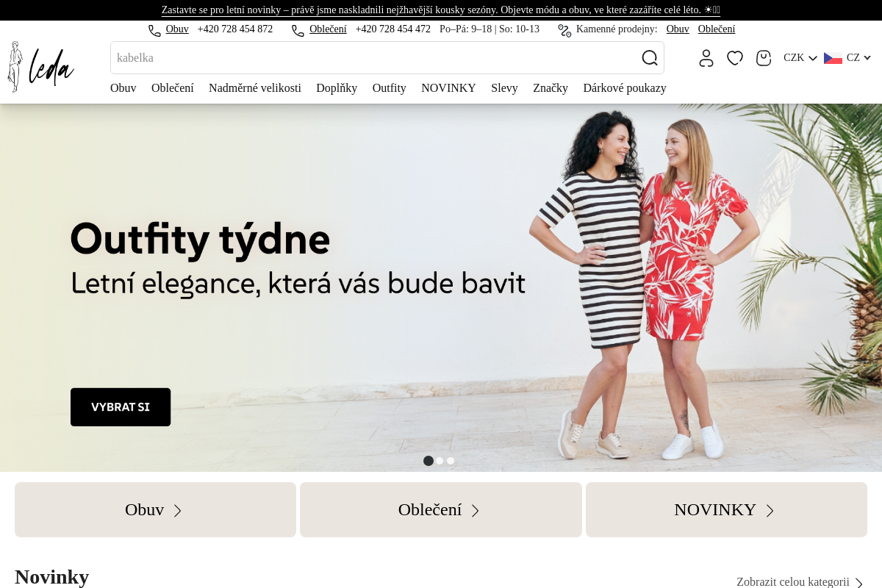The width and height of the screenshot is (882, 588).
Task: Select the third carousel slide dot
Action: click(x=451, y=461)
